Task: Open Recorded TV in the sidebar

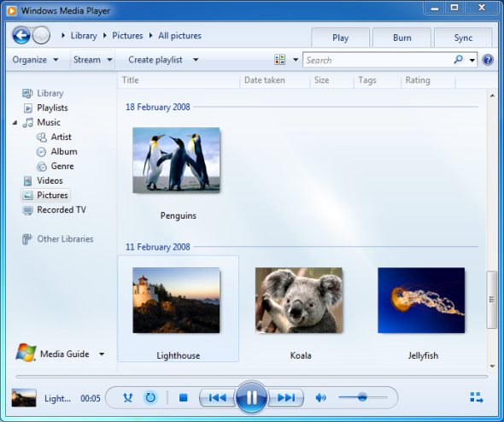Action: [61, 210]
